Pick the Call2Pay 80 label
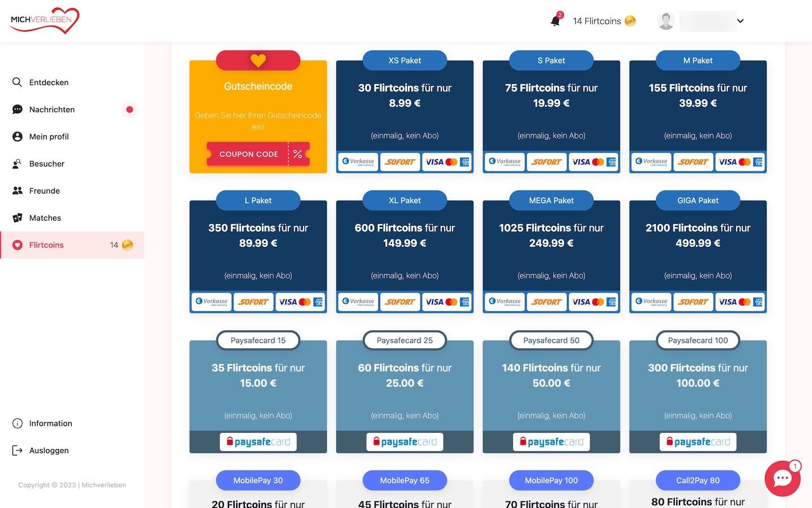This screenshot has height=508, width=812. pyautogui.click(x=698, y=480)
